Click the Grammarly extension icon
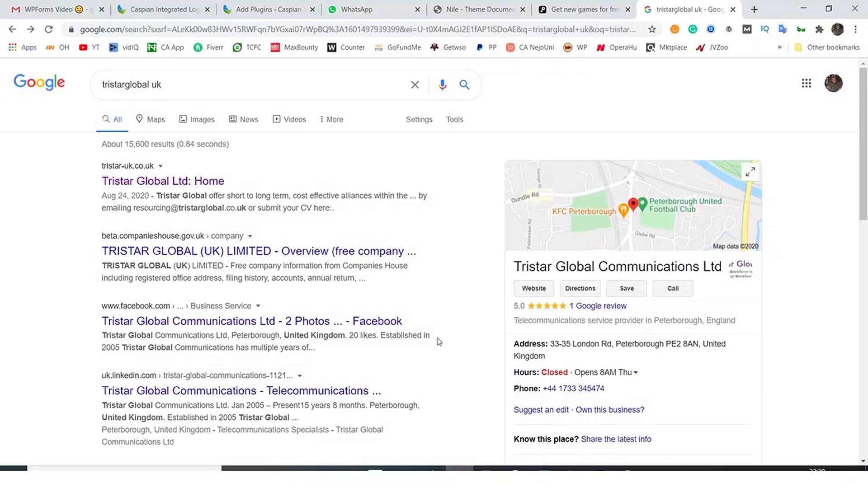Image resolution: width=868 pixels, height=488 pixels. [x=693, y=29]
